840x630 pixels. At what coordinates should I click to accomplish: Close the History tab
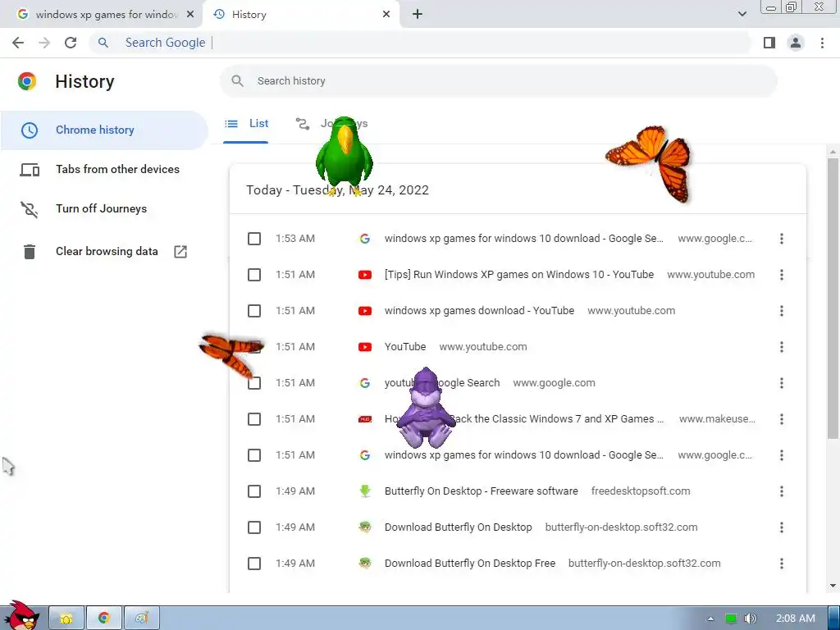[386, 15]
